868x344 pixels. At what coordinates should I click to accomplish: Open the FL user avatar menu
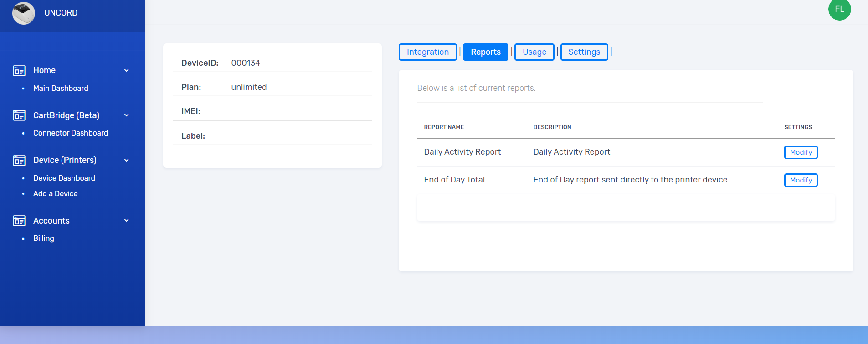coord(839,10)
